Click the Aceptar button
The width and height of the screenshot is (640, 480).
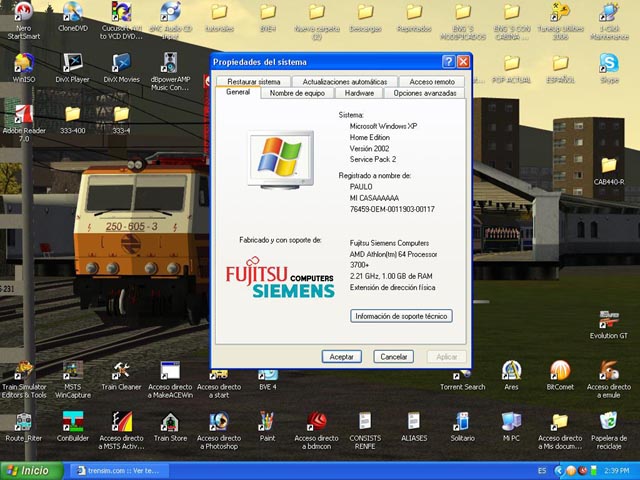click(x=341, y=356)
